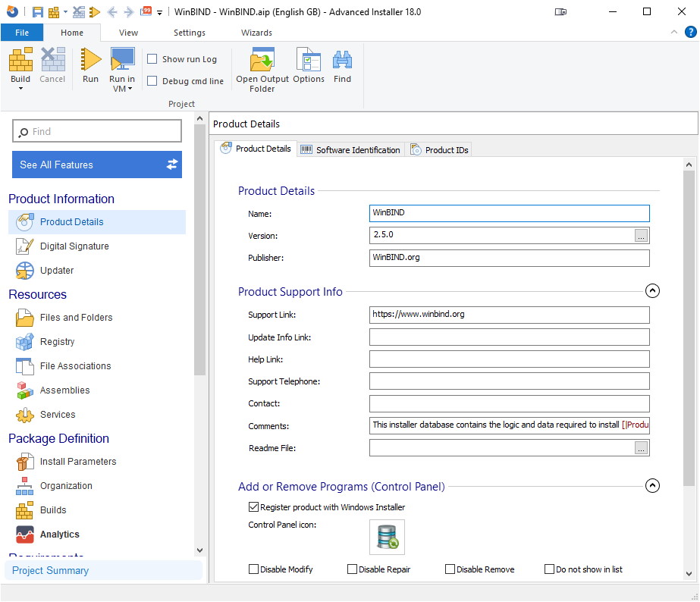
Task: Switch to the Home ribbon tab
Action: [72, 33]
